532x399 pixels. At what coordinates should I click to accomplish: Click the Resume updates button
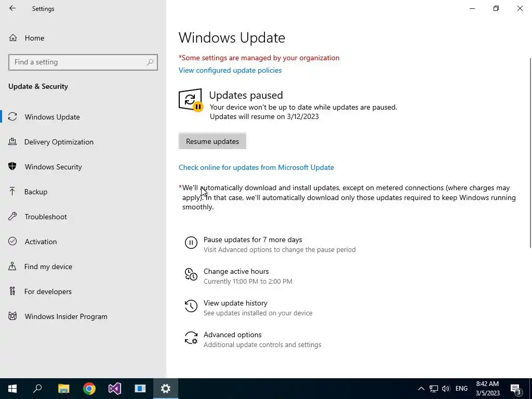click(x=212, y=141)
